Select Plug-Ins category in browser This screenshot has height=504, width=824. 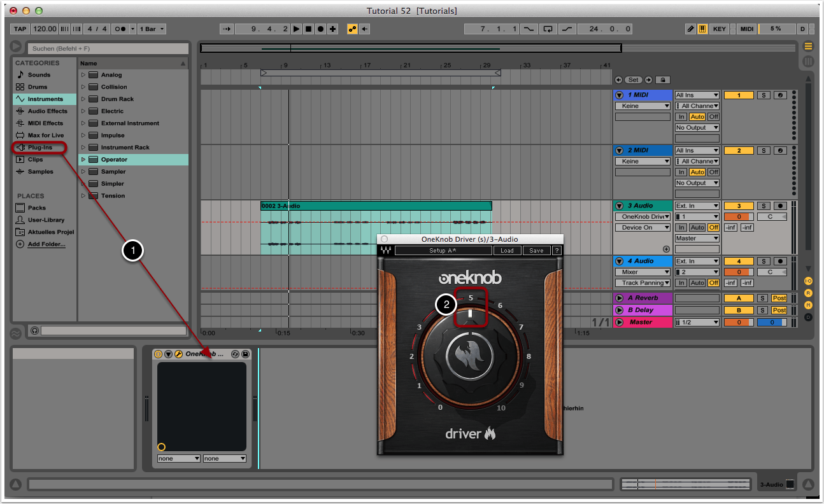click(x=40, y=148)
